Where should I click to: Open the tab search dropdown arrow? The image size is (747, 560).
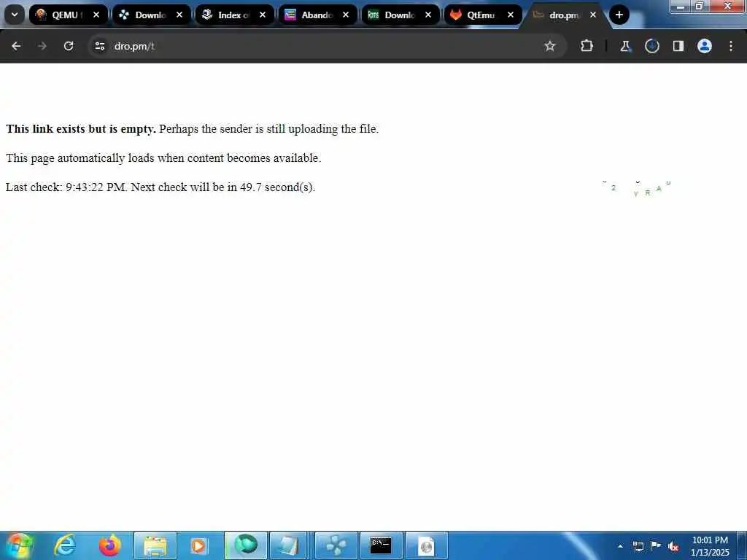[x=15, y=15]
